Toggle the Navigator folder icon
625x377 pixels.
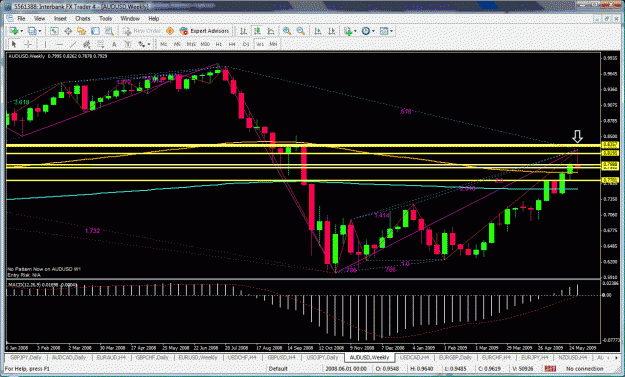[82, 31]
